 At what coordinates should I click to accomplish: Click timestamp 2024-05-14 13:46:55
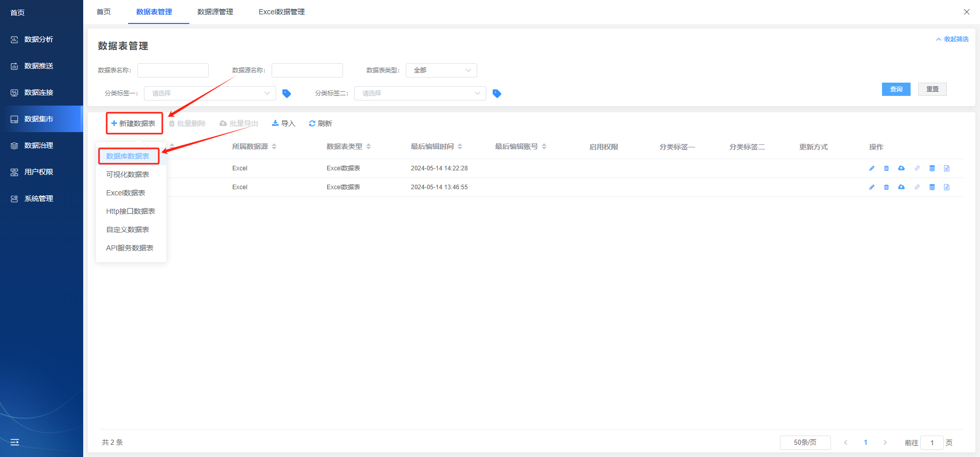[439, 187]
